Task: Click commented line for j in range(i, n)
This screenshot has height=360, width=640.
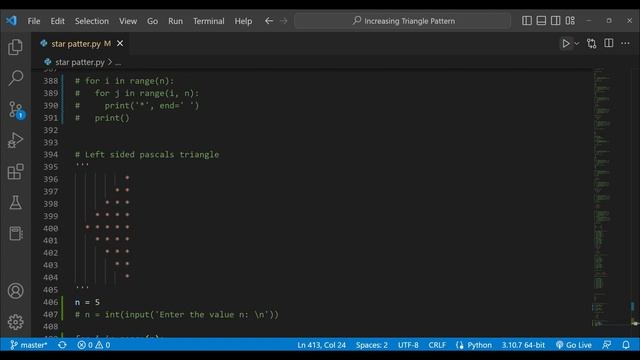Action: tap(137, 93)
